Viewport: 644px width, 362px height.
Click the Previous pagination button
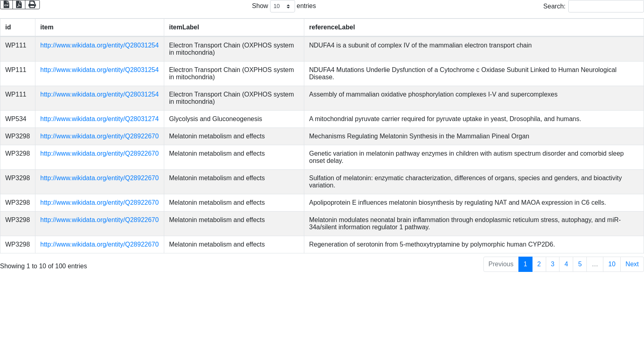point(501,264)
